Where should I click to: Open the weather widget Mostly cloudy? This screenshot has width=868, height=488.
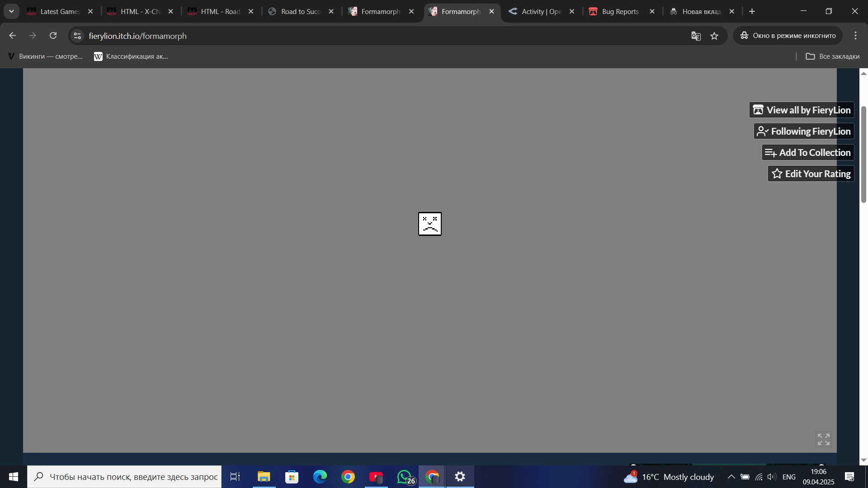coord(669,477)
